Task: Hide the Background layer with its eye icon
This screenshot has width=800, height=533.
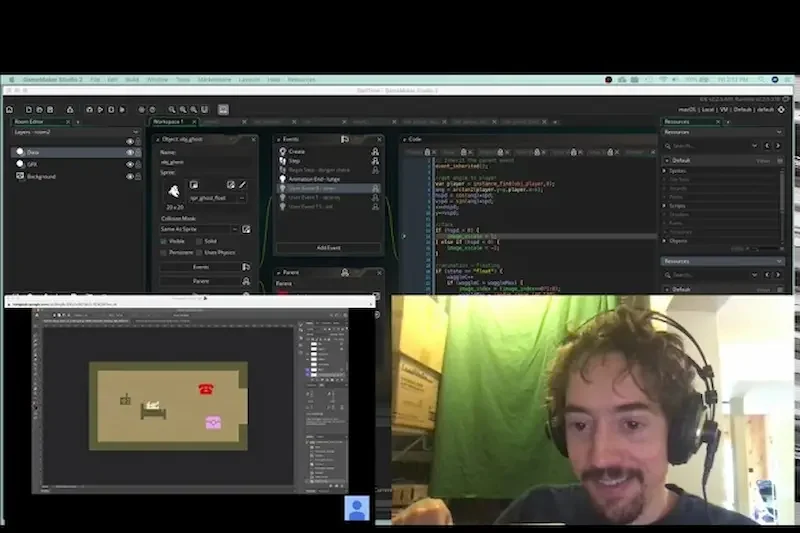Action: point(130,176)
